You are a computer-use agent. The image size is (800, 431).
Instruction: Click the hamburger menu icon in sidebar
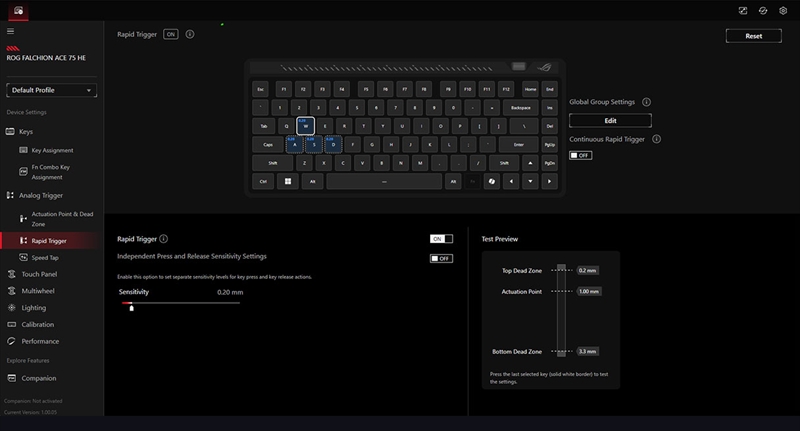[11, 31]
